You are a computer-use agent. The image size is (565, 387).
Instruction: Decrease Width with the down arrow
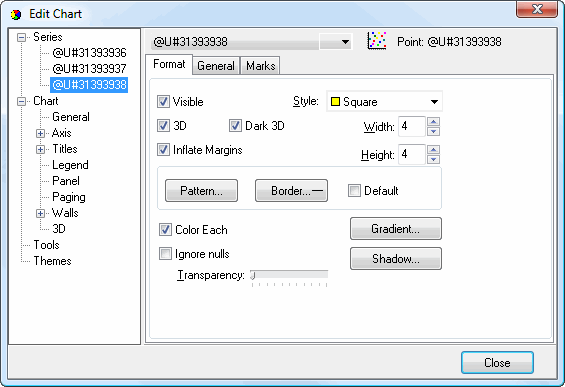coord(433,131)
